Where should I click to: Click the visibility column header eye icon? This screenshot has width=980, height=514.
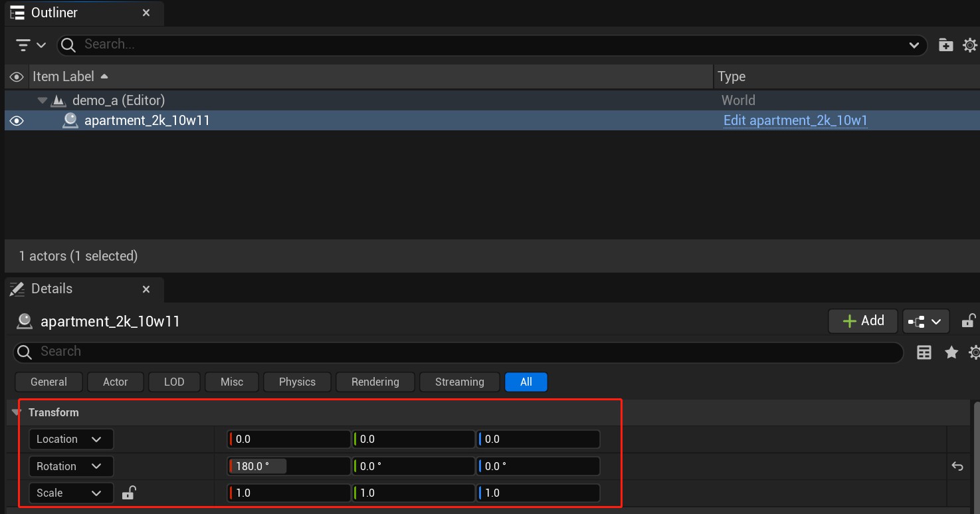tap(17, 77)
